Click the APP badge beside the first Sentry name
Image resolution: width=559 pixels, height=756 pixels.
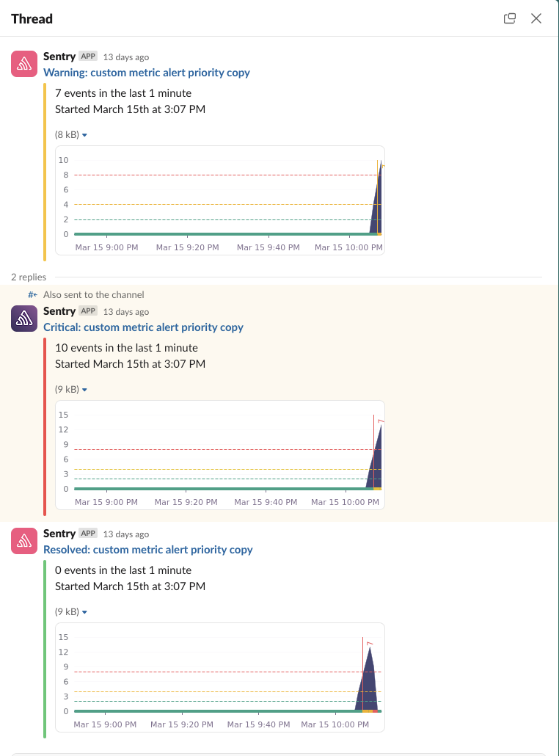click(x=87, y=56)
